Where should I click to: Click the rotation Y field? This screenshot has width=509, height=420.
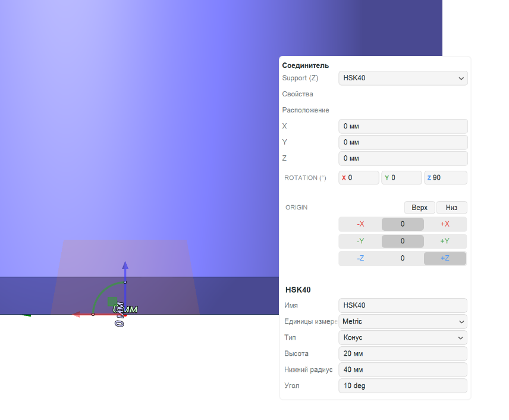[x=401, y=178]
